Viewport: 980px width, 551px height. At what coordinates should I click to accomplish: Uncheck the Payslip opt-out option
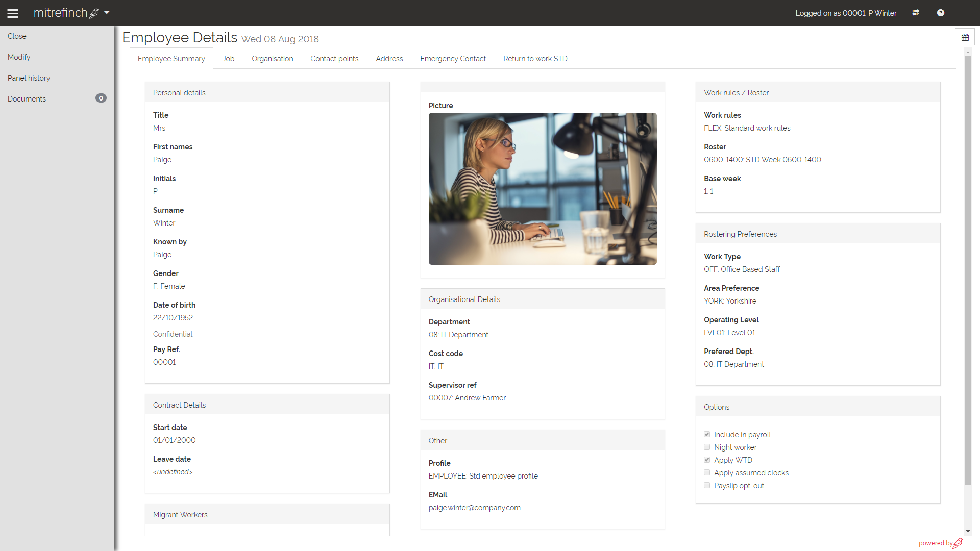coord(707,485)
